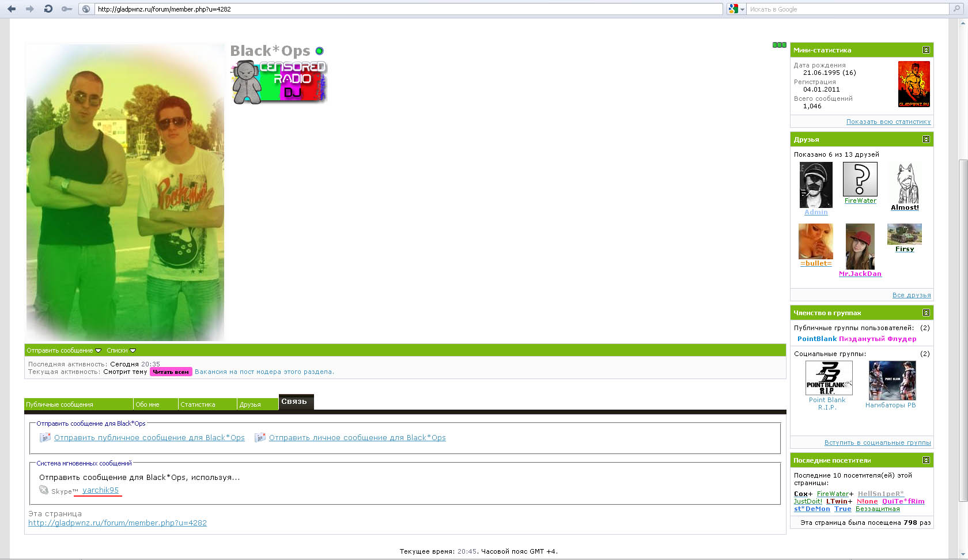This screenshot has height=560, width=968.
Task: Open visitor HellSn1peR* profile link
Action: click(x=880, y=494)
